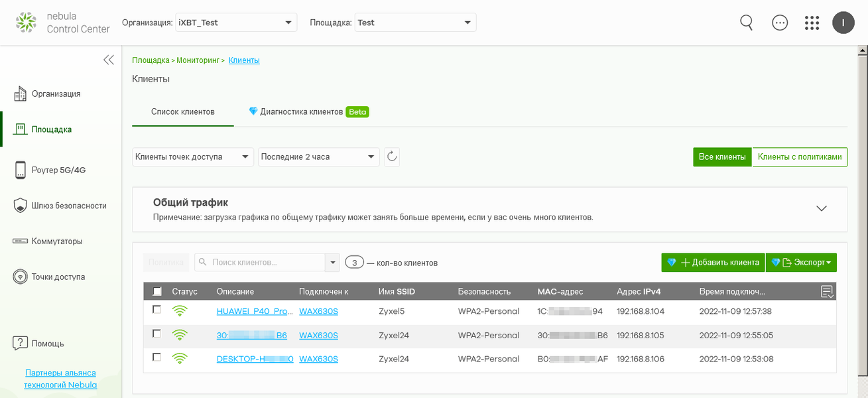Open Точки доступа in the sidebar

[58, 277]
